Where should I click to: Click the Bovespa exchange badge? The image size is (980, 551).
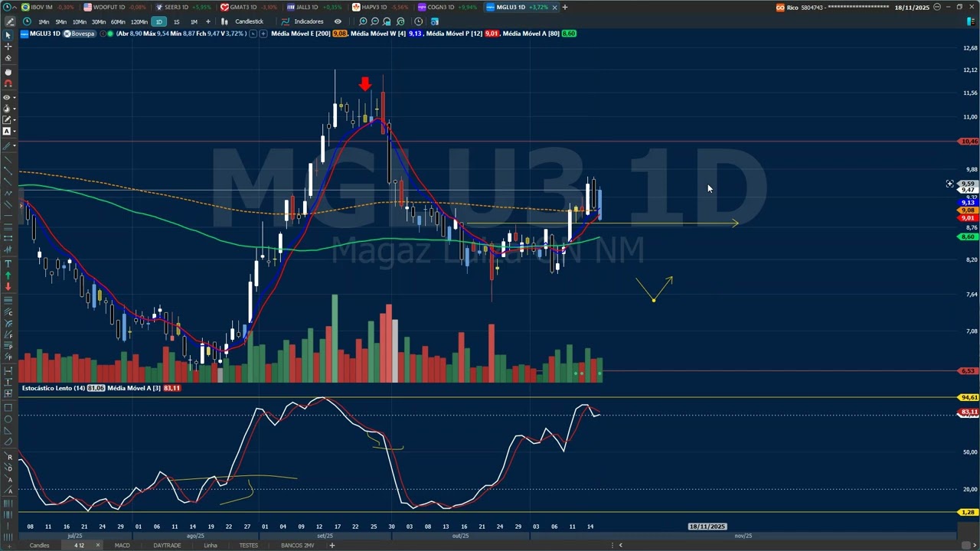(79, 34)
